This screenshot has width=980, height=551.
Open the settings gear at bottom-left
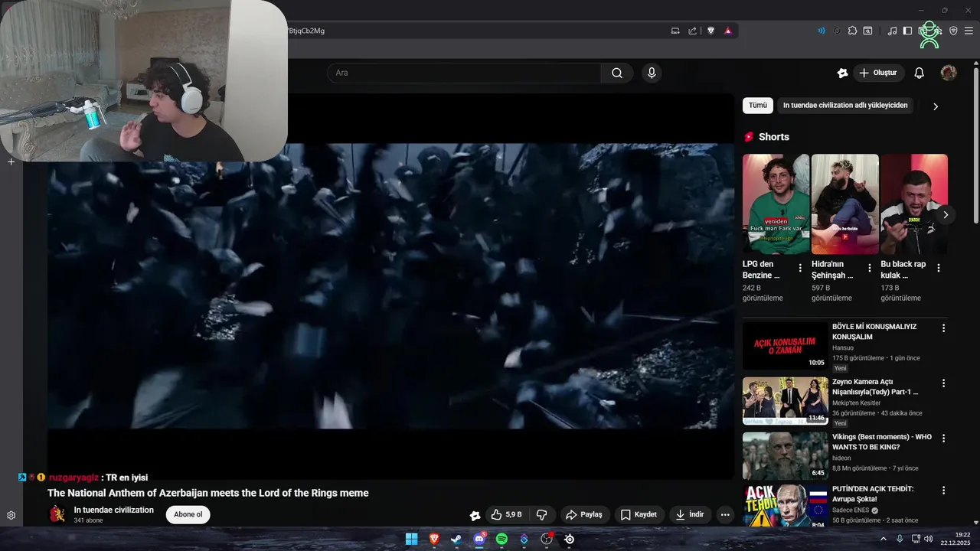(x=11, y=515)
